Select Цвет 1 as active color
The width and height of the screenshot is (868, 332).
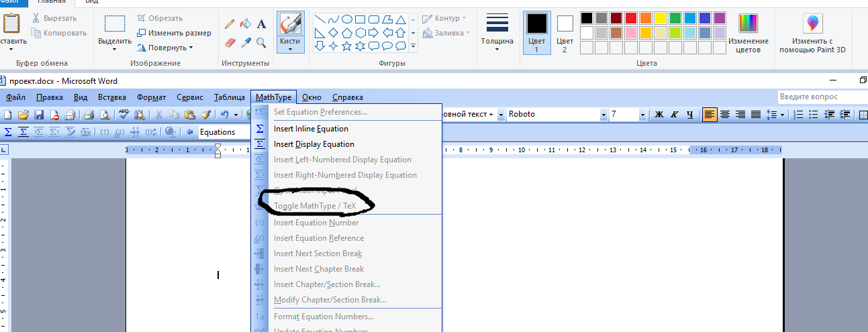click(536, 32)
